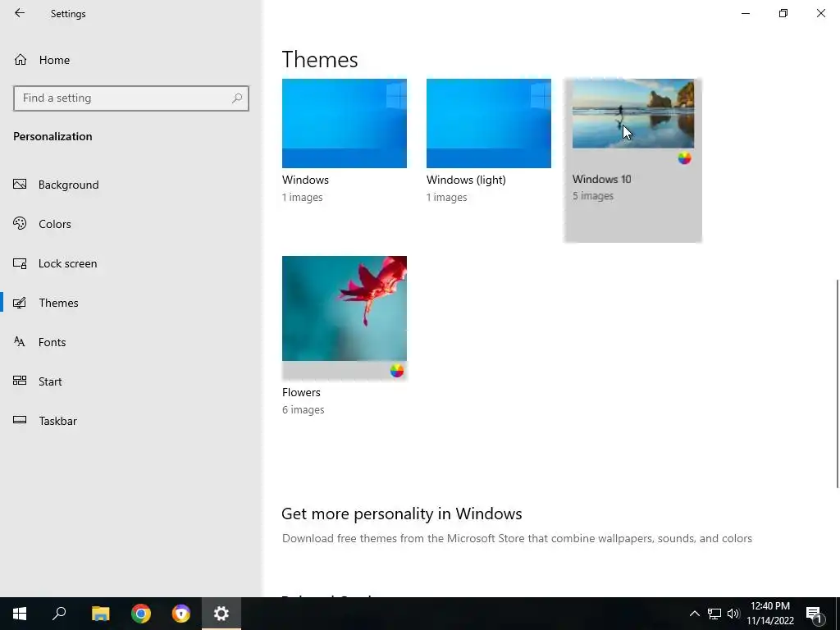The height and width of the screenshot is (630, 840).
Task: Click the 'Flowers' theme name
Action: click(301, 392)
